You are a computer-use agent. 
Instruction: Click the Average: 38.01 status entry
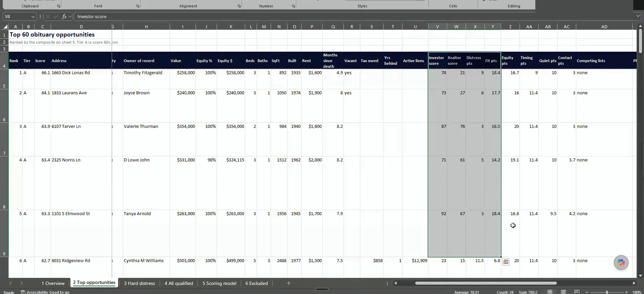(x=467, y=292)
